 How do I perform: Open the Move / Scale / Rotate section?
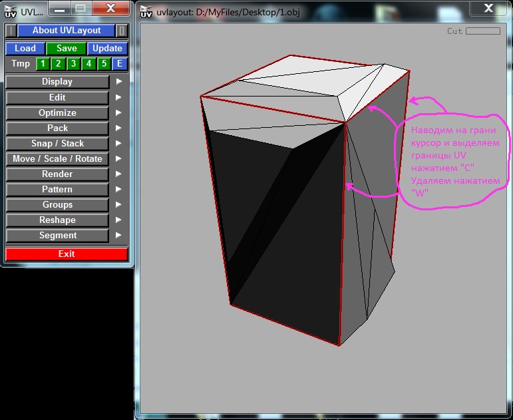click(x=57, y=159)
